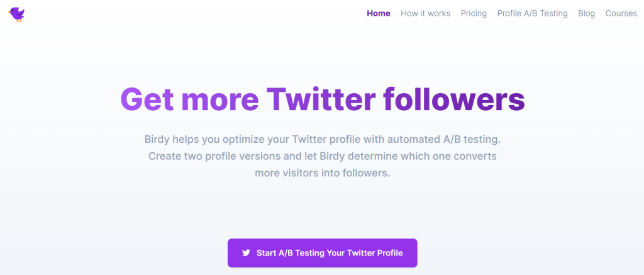The image size is (644, 275).
Task: Open the How it works page
Action: [x=425, y=13]
